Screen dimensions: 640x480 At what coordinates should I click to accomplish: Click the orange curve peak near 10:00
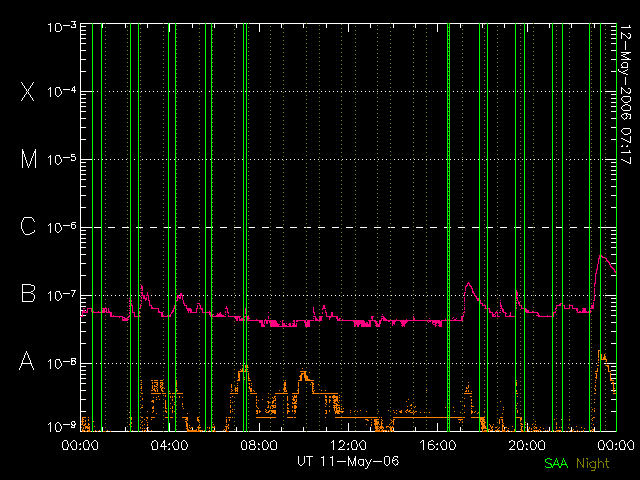304,372
